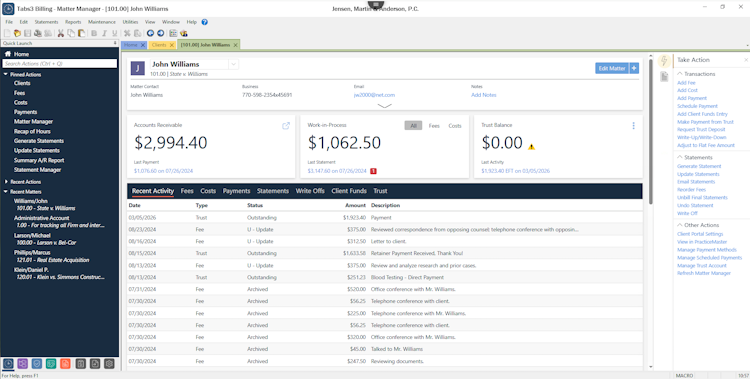The width and height of the screenshot is (750, 379).
Task: Click the Trust Balance yellow warning icon
Action: coord(531,147)
